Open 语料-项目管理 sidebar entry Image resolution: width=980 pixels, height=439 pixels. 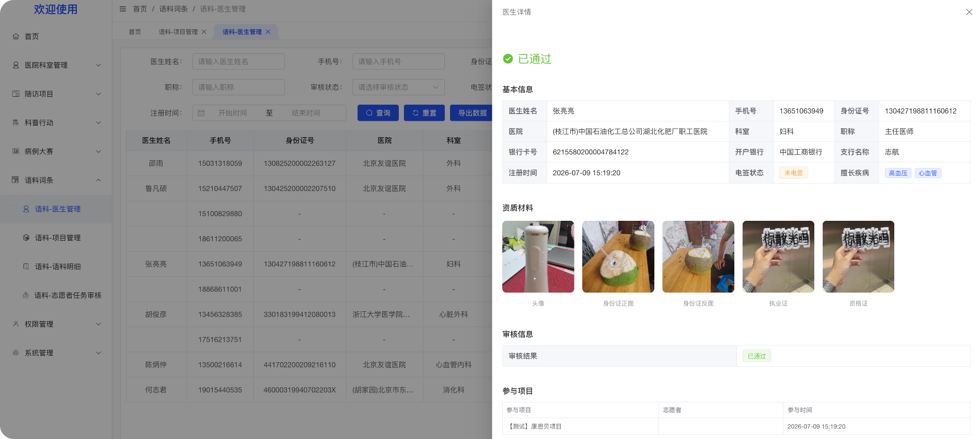pos(56,238)
